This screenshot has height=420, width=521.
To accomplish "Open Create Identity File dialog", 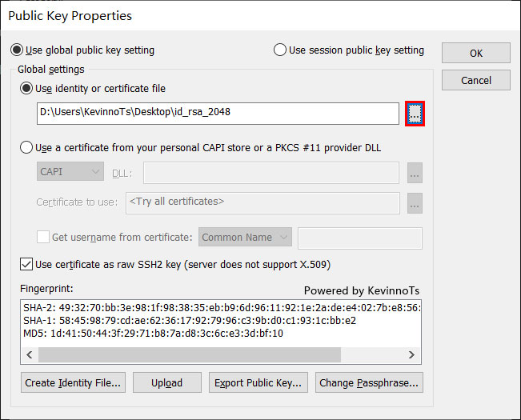I will pos(73,382).
